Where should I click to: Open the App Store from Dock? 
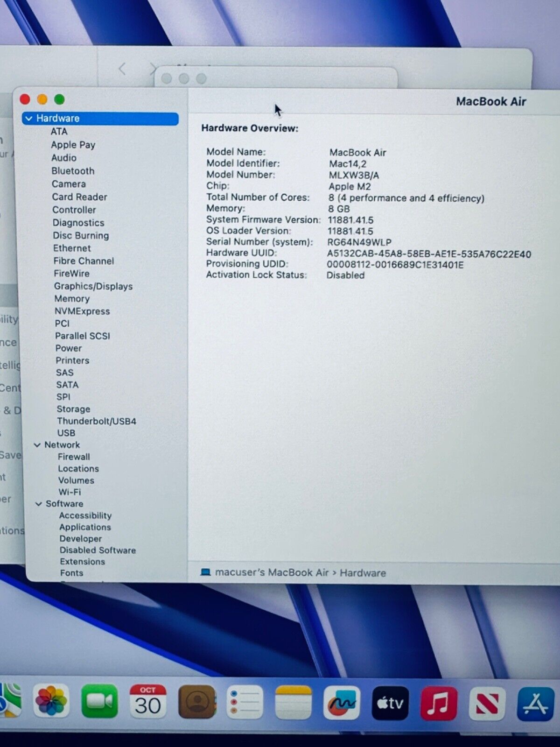pos(536,704)
